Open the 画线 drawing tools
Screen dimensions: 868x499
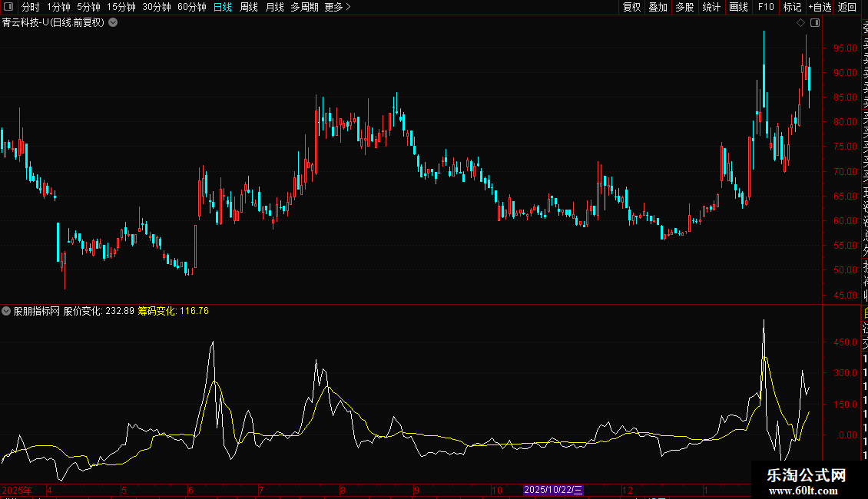click(738, 7)
